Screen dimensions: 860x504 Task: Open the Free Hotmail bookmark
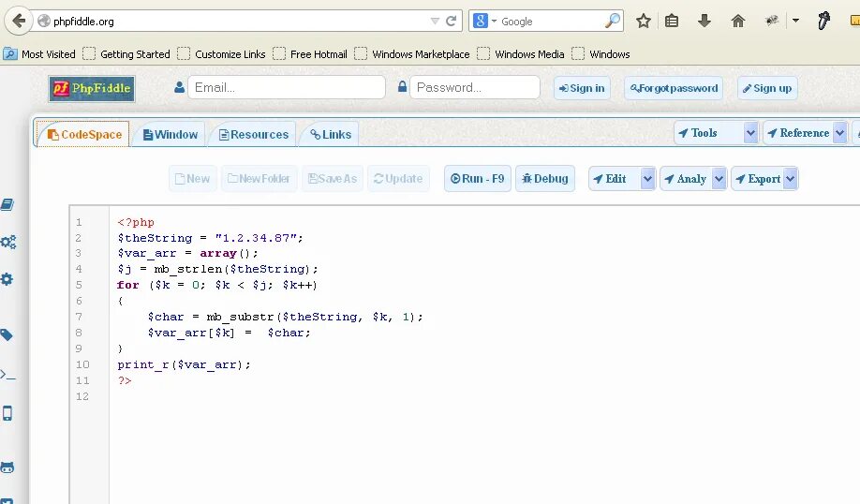pyautogui.click(x=310, y=54)
